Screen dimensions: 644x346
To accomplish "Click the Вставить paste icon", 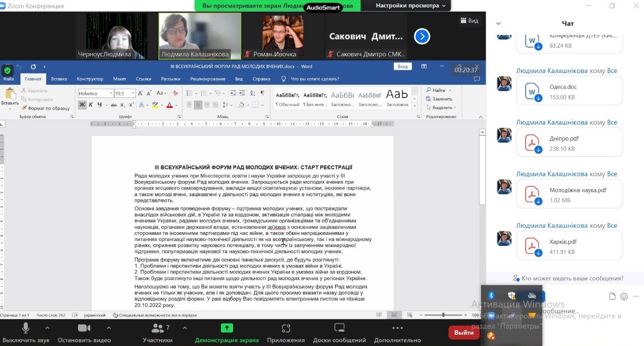I will [x=10, y=94].
